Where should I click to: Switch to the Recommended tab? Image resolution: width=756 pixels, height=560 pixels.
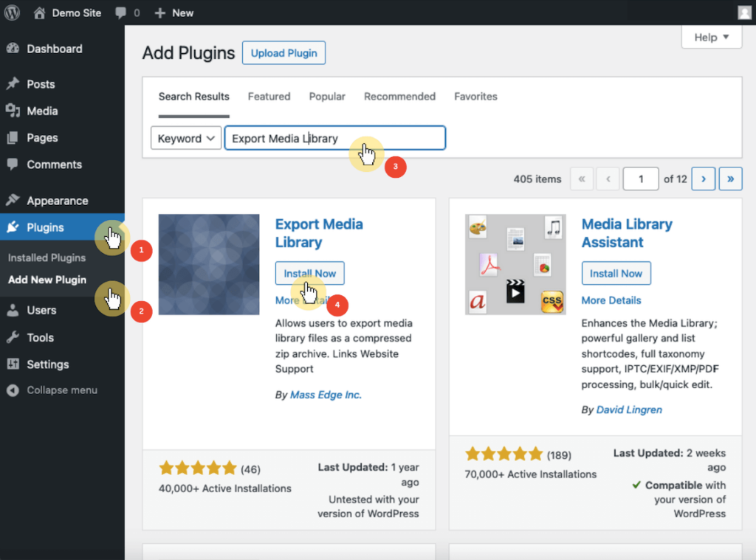[399, 97]
